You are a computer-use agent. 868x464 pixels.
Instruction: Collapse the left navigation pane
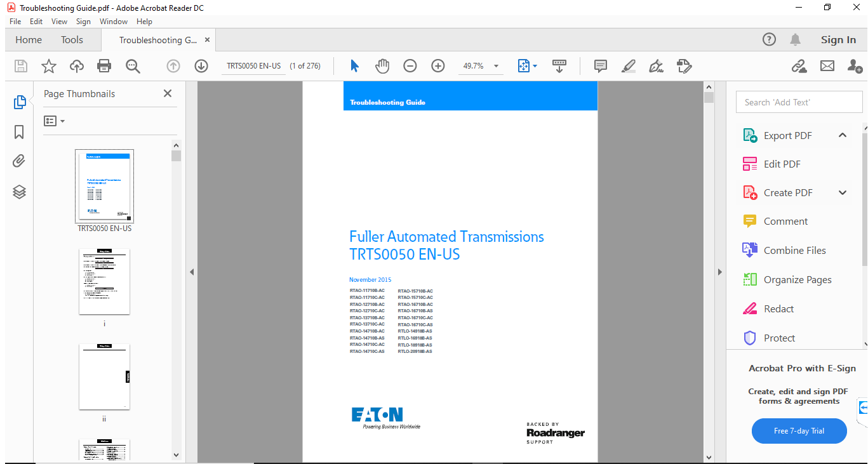[x=192, y=272]
